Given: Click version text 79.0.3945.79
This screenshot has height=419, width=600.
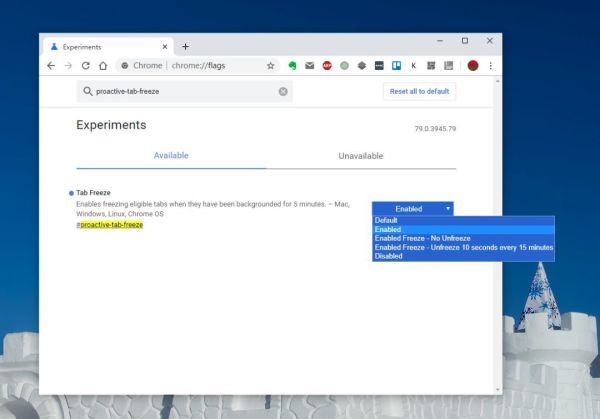Looking at the screenshot, I should pos(435,129).
